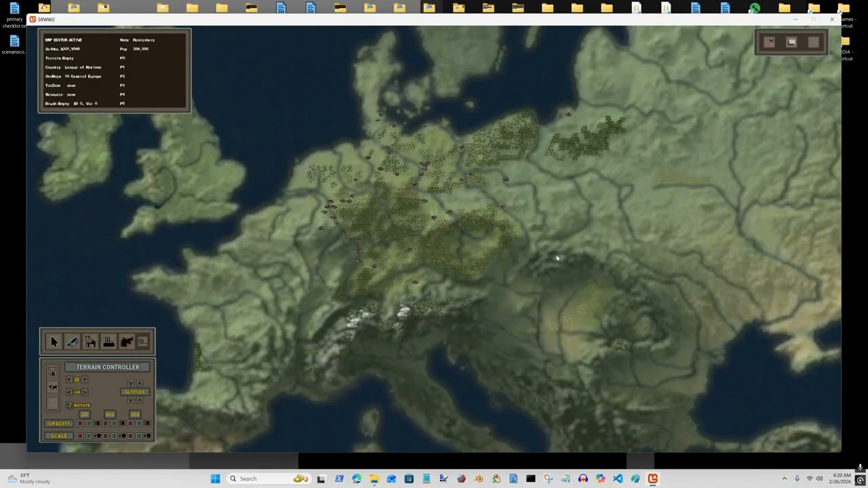This screenshot has height=488, width=868.
Task: Increase 3D1 opacity with green plus
Action: click(114, 423)
